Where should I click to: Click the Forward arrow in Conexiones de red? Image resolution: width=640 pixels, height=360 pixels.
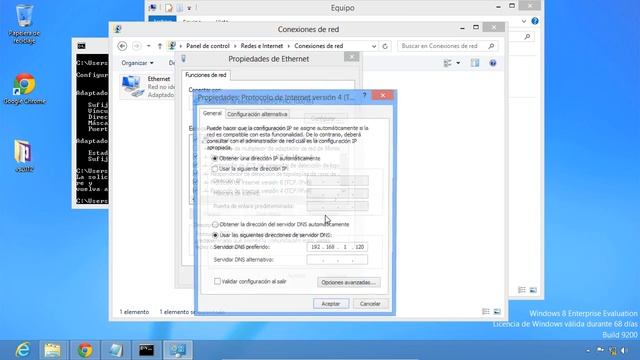point(136,46)
